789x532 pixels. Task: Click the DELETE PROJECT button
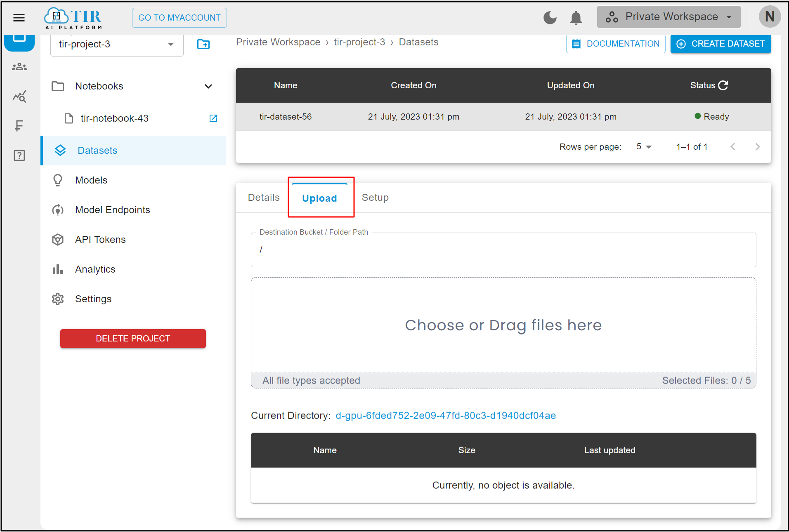pos(133,339)
